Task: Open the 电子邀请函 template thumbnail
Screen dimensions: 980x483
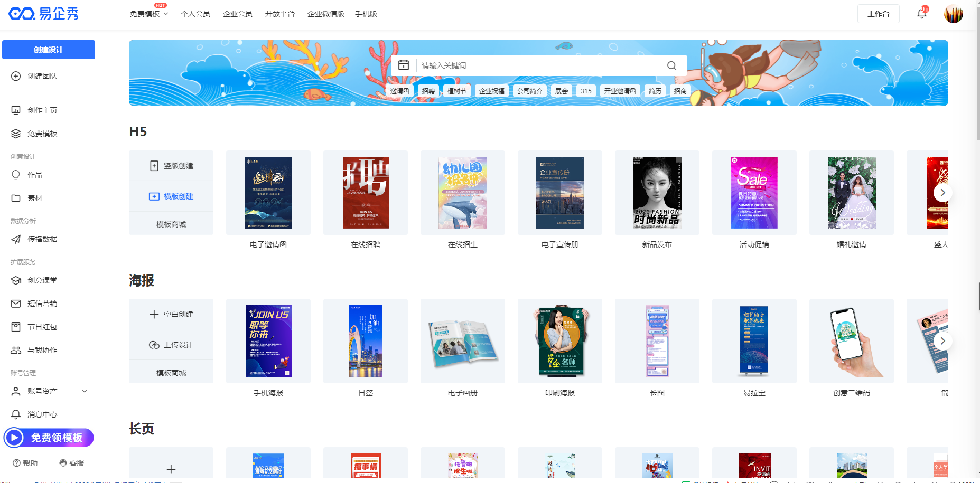Action: [268, 193]
